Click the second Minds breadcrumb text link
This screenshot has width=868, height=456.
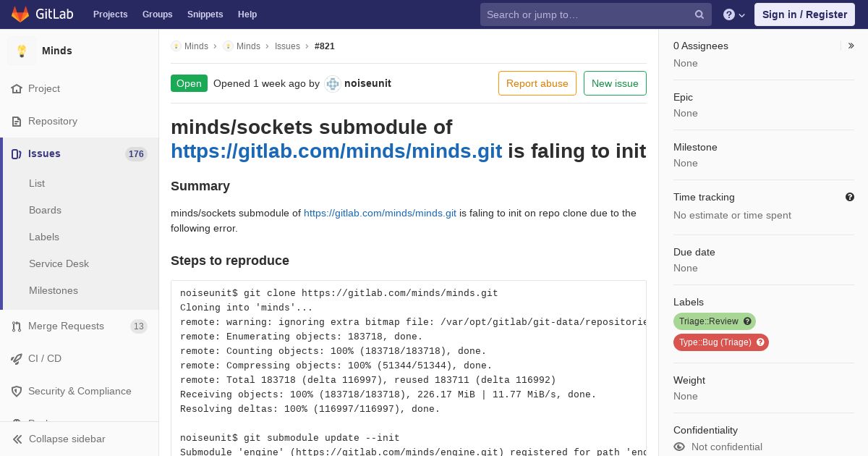point(248,46)
